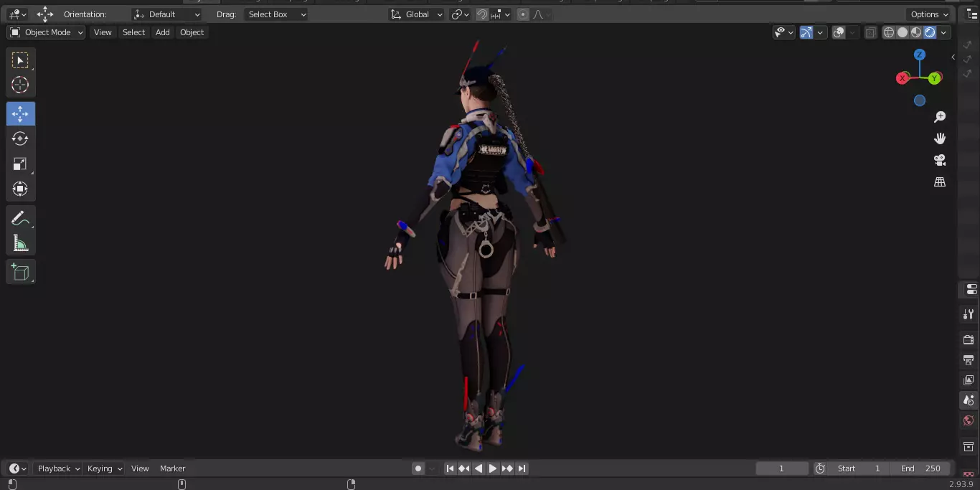The width and height of the screenshot is (980, 490).
Task: Select the Add Cube tool
Action: [x=20, y=272]
